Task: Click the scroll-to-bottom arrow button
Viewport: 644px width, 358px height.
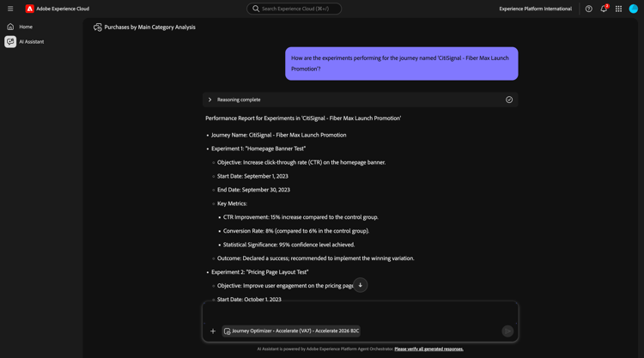Action: point(360,285)
